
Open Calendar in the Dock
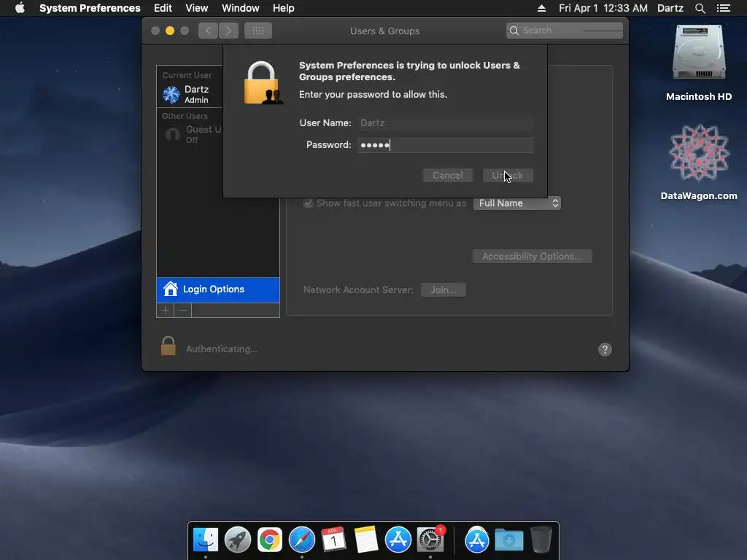tap(334, 540)
